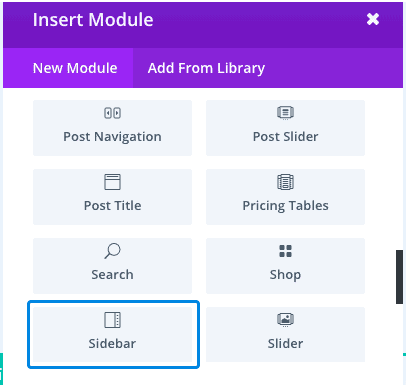Click the Slider image icon
406x385 pixels.
coord(285,320)
